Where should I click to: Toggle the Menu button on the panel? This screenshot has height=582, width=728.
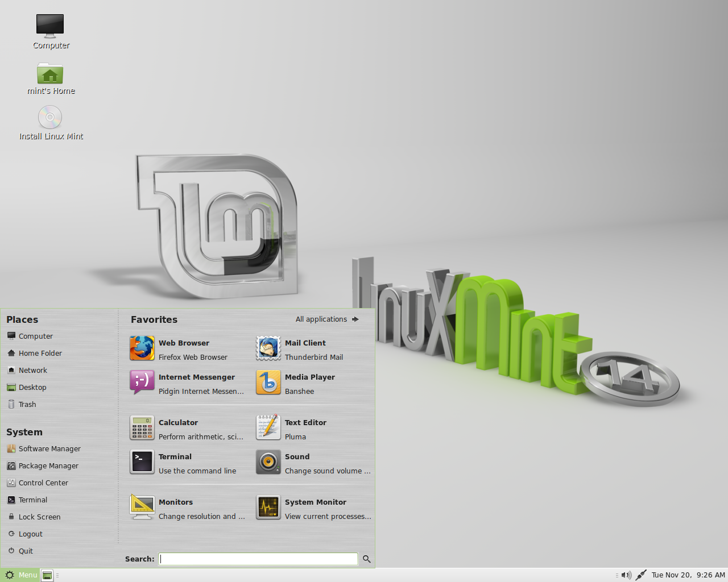[x=20, y=575]
